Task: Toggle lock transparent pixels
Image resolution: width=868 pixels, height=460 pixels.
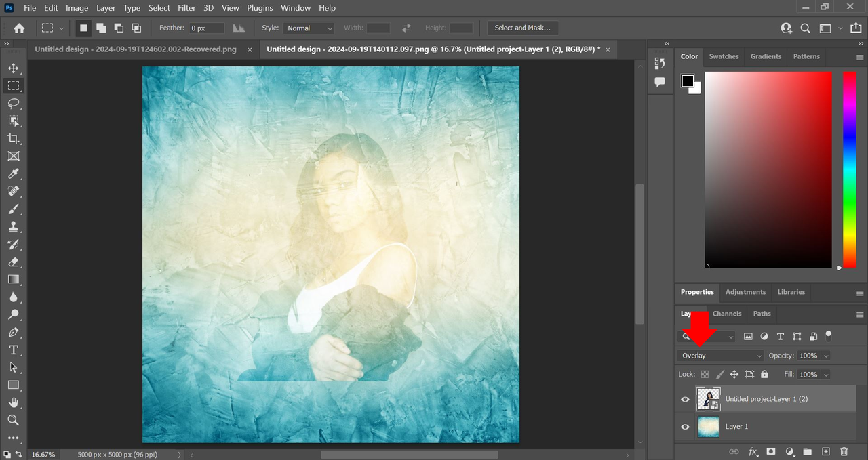Action: pyautogui.click(x=705, y=374)
